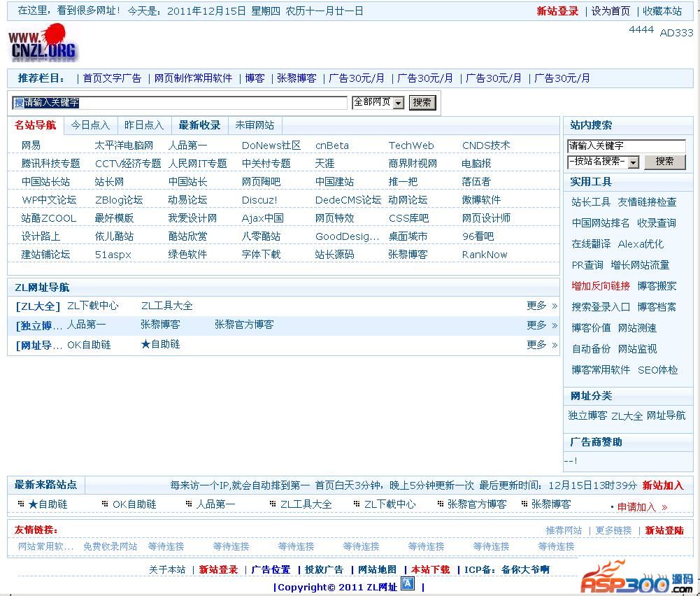Image resolution: width=700 pixels, height=596 pixels.
Task: Open ZL下载中心 in ZL网址导航 section
Action: 93,306
